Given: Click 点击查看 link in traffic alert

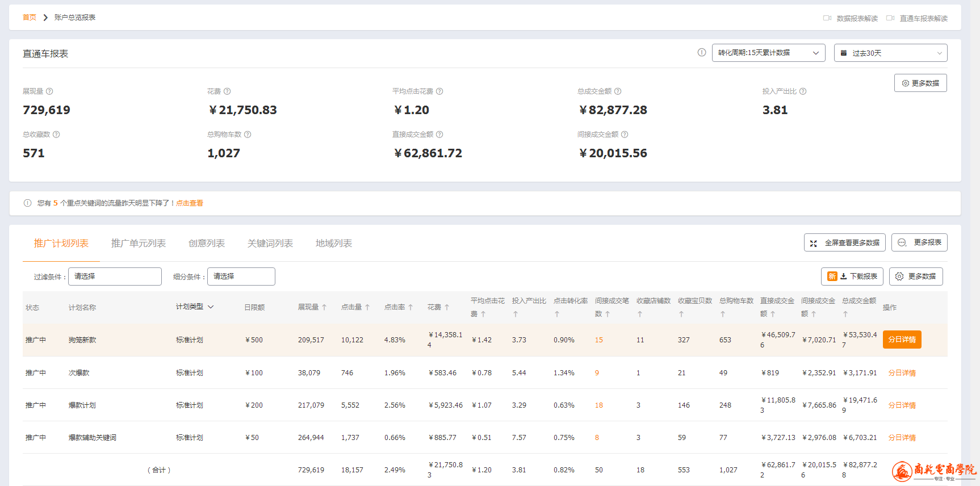Looking at the screenshot, I should (x=190, y=203).
